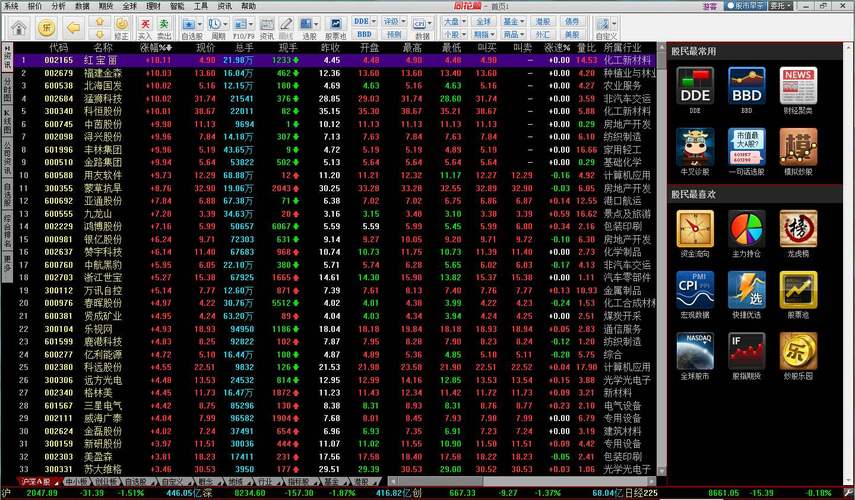Select the 乐视网 stock row
The width and height of the screenshot is (855, 500).
334,329
